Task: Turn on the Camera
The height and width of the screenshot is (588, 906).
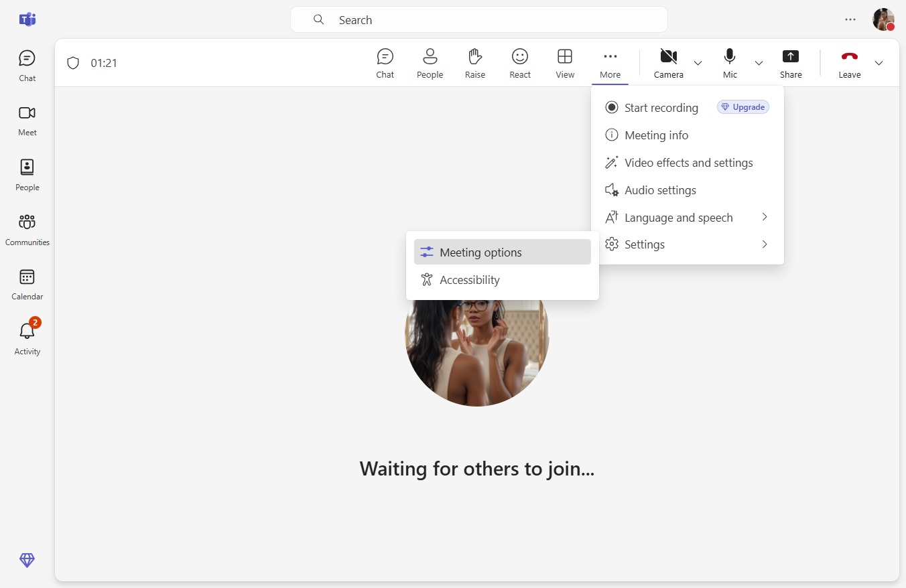Action: (x=669, y=64)
